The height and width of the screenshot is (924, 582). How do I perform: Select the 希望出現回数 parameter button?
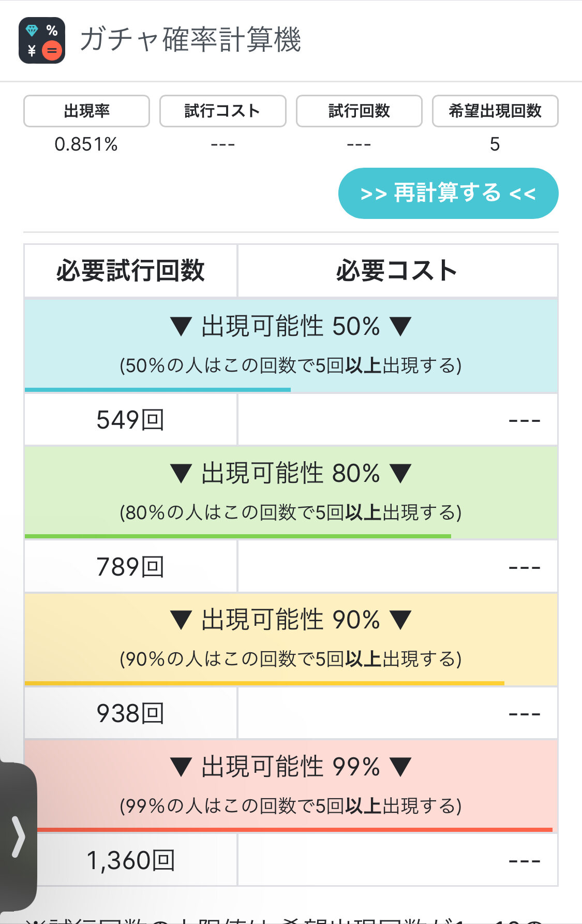pyautogui.click(x=495, y=111)
